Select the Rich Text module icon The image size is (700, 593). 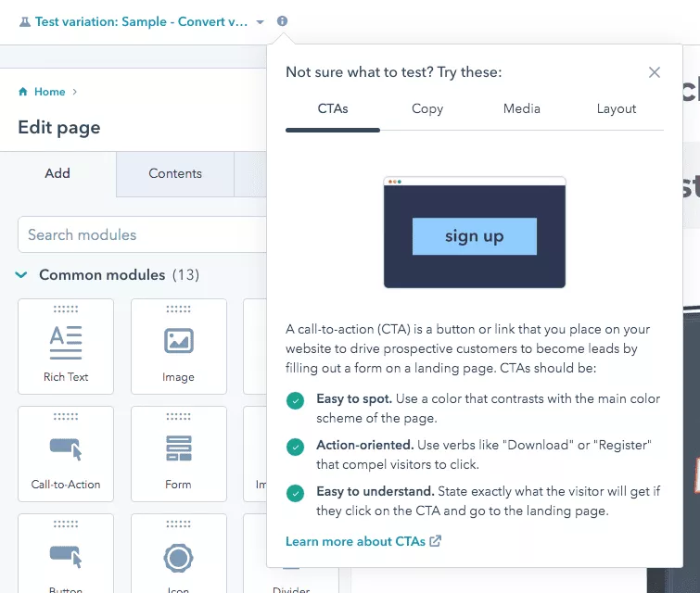point(66,342)
